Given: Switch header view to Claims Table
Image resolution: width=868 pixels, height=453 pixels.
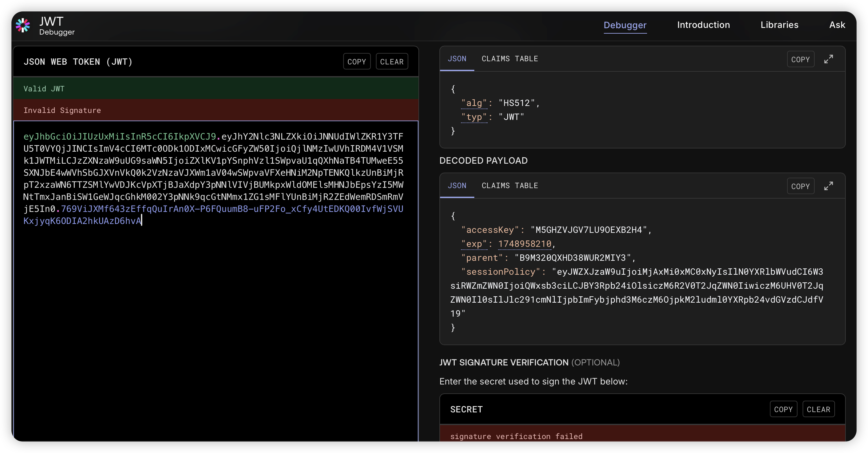Looking at the screenshot, I should coord(510,59).
